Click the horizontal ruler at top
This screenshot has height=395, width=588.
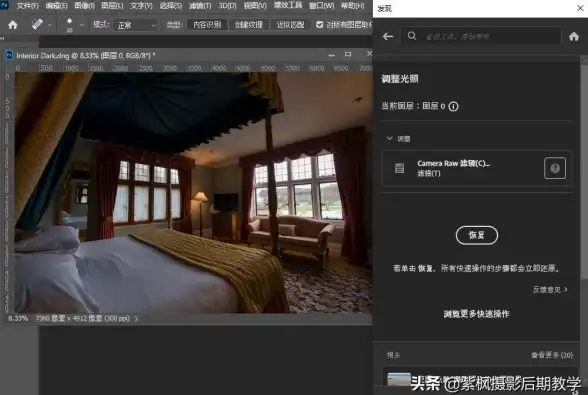click(193, 68)
